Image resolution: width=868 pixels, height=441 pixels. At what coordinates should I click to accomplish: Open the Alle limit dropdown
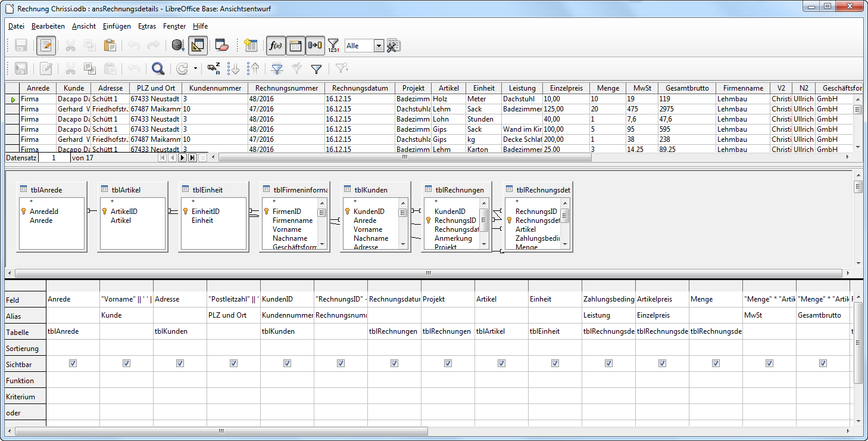tap(379, 46)
